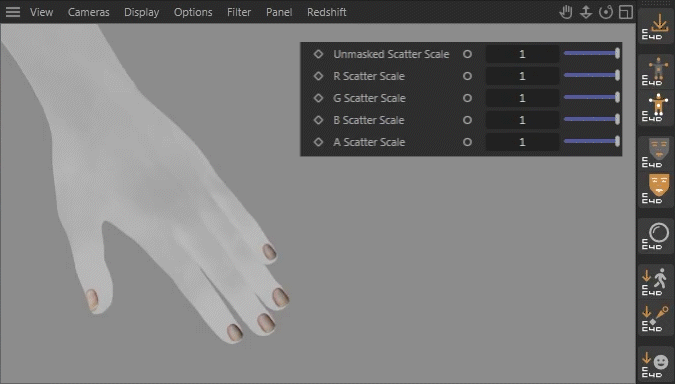
Task: Toggle keyframe diamond for R Scatter Scale
Action: (318, 76)
